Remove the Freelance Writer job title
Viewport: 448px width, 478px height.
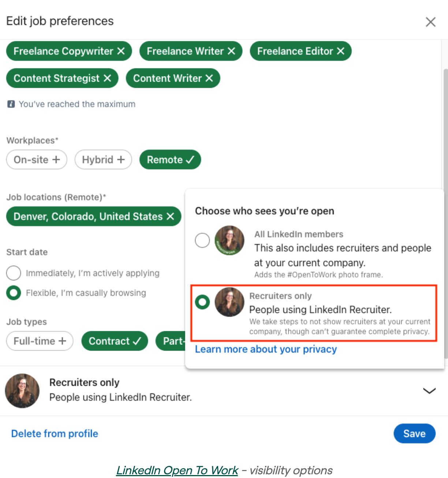click(x=231, y=51)
